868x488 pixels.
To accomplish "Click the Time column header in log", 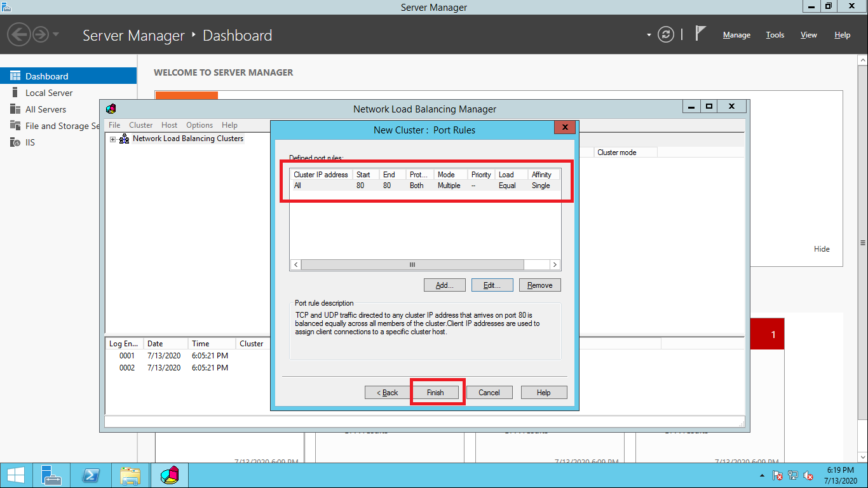I will (211, 344).
